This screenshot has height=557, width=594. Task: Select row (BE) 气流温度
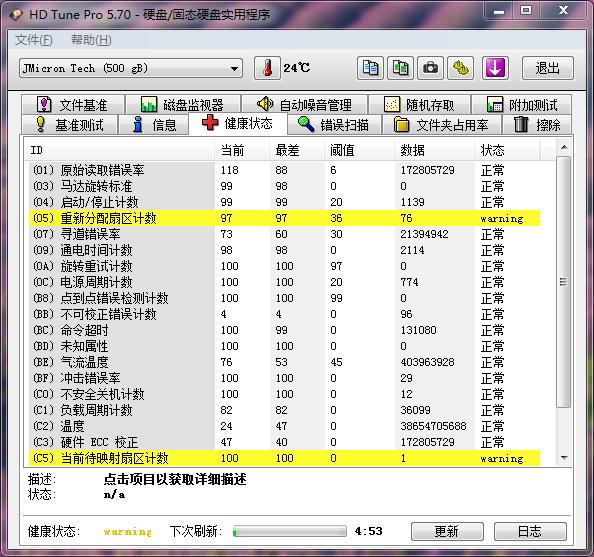(x=284, y=362)
